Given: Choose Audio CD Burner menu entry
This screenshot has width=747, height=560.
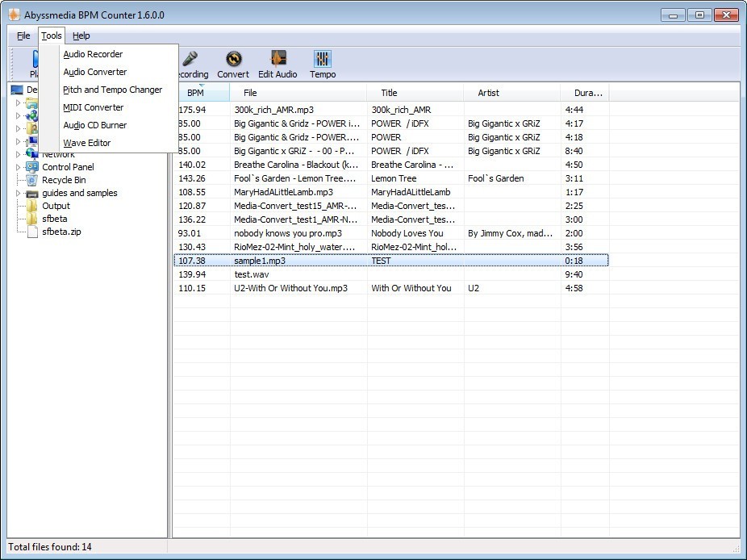Looking at the screenshot, I should (94, 125).
